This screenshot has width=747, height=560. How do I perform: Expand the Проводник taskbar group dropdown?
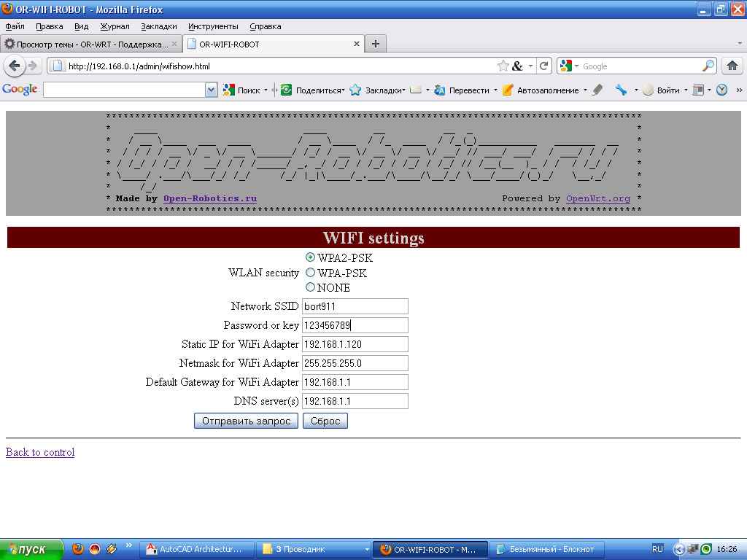[367, 549]
